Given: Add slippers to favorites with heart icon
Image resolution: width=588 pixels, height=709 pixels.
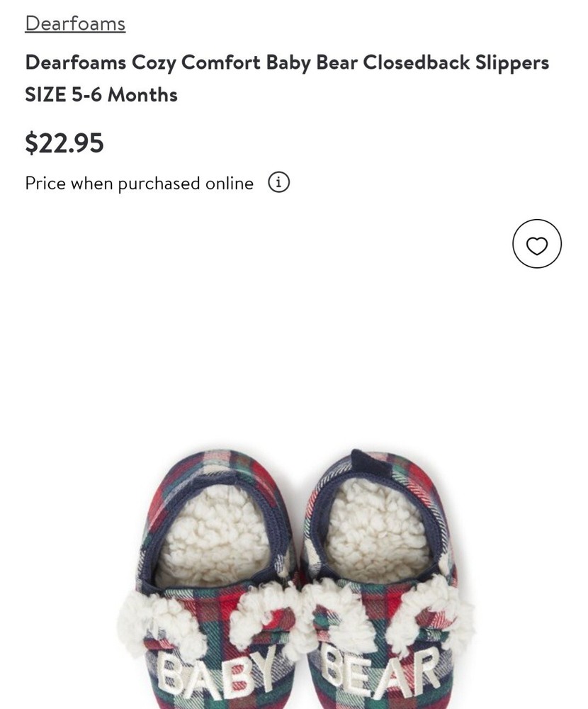Looking at the screenshot, I should pos(537,244).
